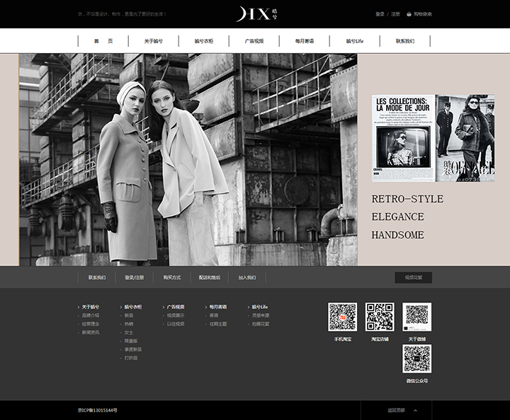Click the 登录 link in the header

[x=380, y=14]
